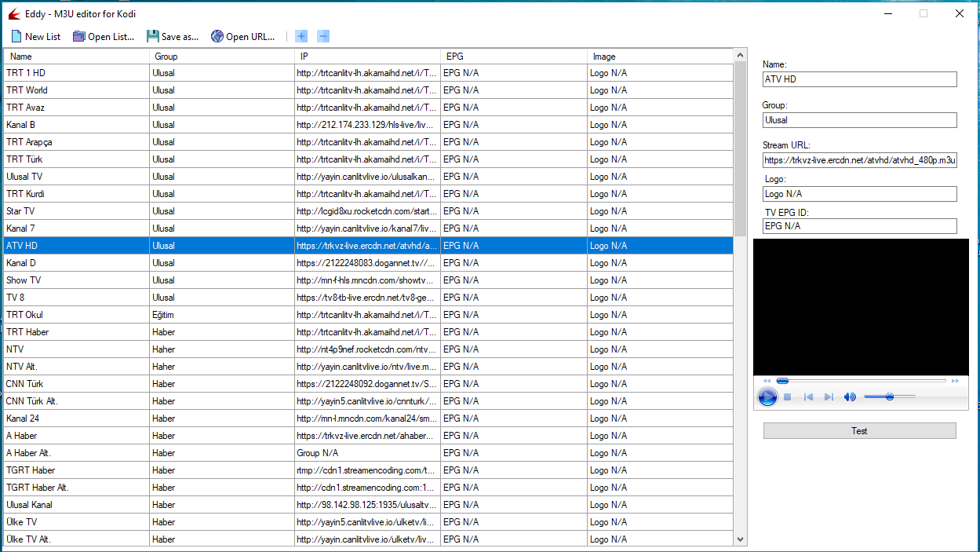Remove a channel with the minus icon
Viewport: 980px width, 552px height.
(x=323, y=36)
